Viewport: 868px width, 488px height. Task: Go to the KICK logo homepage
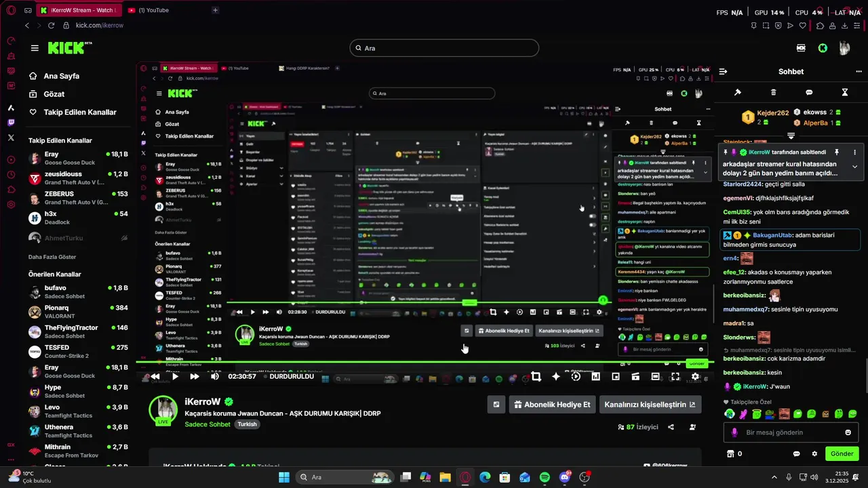[x=70, y=48]
